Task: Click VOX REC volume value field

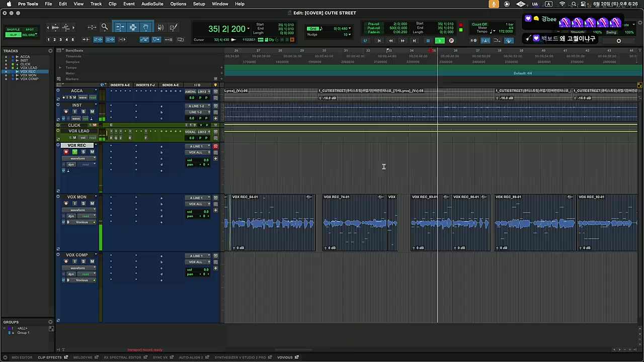Action: pos(206,160)
